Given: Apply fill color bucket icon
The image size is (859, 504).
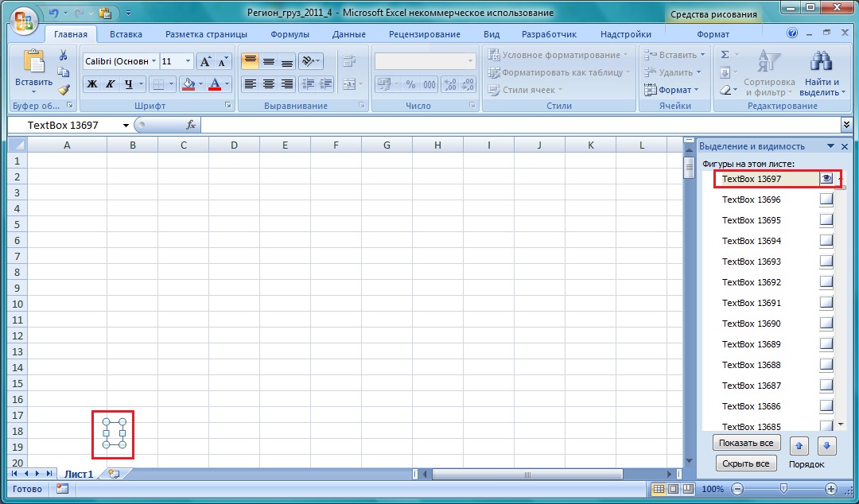Looking at the screenshot, I should 189,83.
